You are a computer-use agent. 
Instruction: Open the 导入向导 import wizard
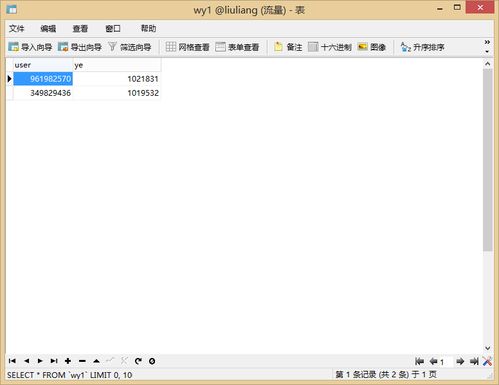tap(30, 47)
